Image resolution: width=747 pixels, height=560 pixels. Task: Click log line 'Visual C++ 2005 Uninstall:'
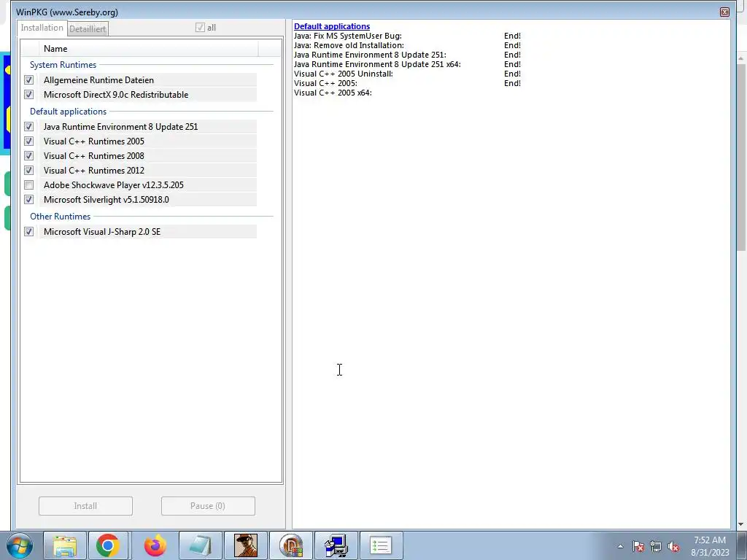point(344,74)
